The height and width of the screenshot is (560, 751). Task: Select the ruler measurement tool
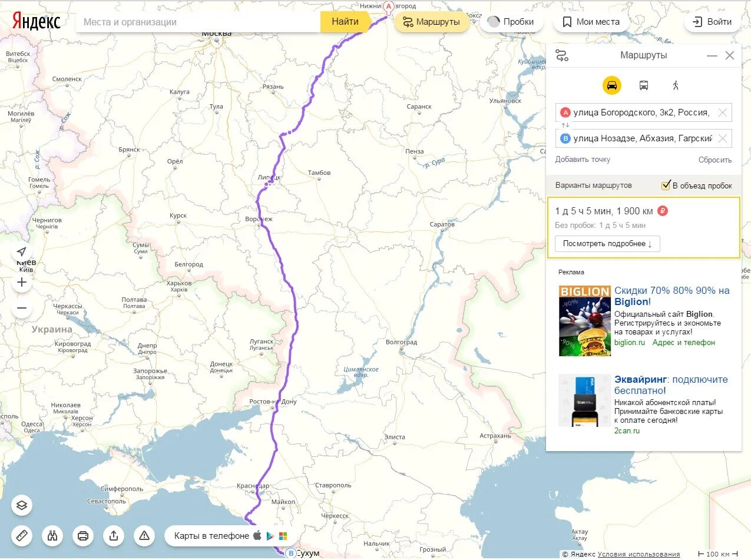pyautogui.click(x=22, y=536)
